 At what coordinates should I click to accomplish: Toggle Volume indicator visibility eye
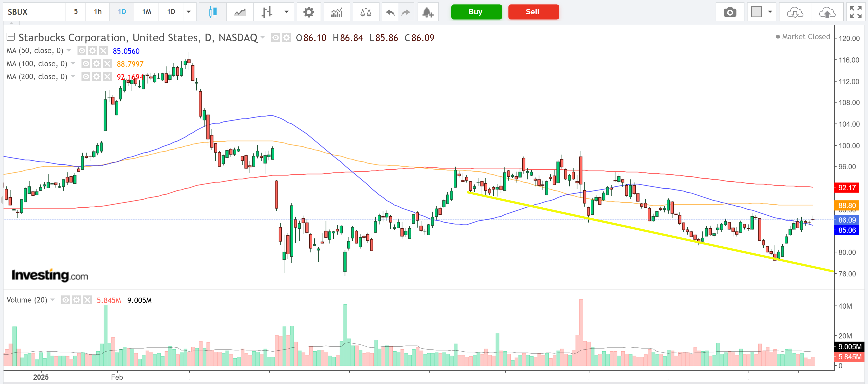click(66, 300)
